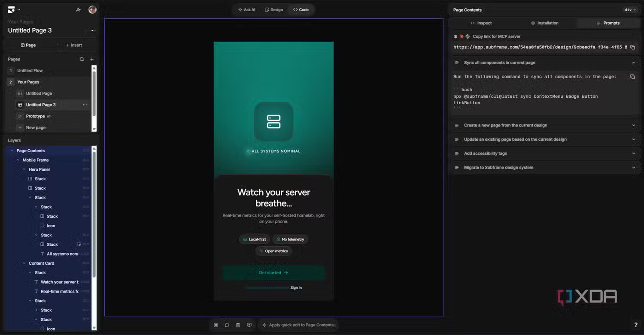
Task: Open the user profile avatar
Action: click(92, 9)
